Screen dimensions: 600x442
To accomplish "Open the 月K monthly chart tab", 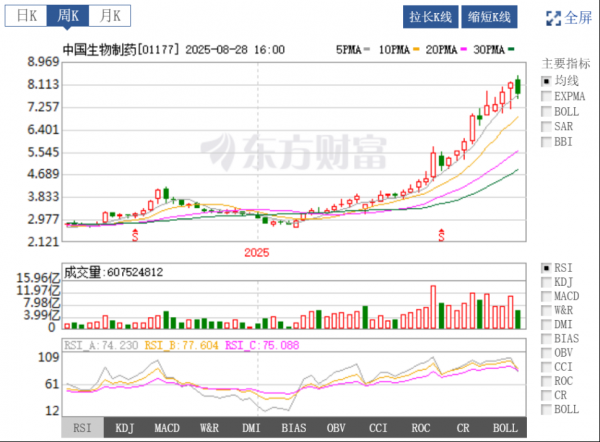I will [110, 16].
